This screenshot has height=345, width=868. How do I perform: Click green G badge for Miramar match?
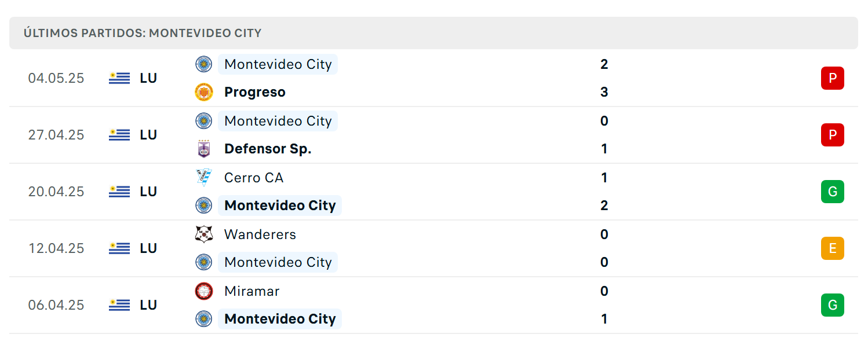(832, 305)
